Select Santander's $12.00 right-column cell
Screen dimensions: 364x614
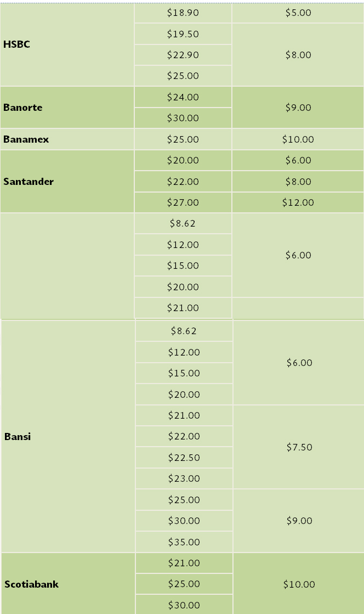coord(298,202)
